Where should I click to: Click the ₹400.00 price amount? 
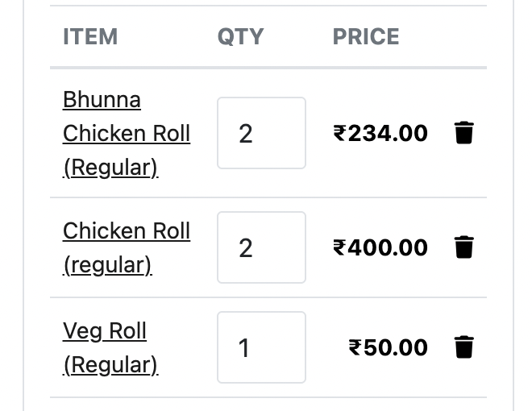380,247
